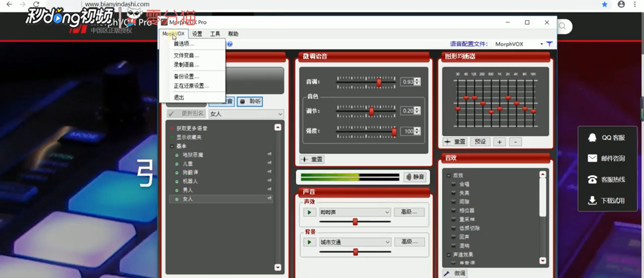Select the 儿童 voice

187,164
